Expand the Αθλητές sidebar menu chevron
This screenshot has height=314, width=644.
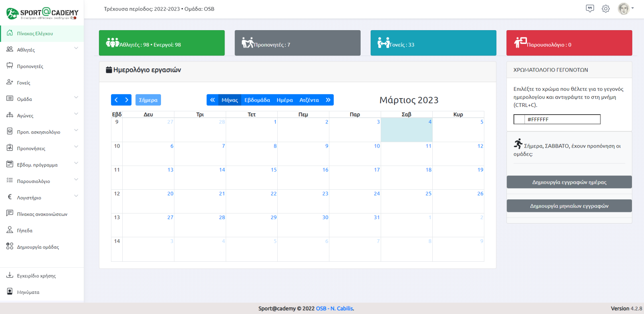tap(76, 48)
